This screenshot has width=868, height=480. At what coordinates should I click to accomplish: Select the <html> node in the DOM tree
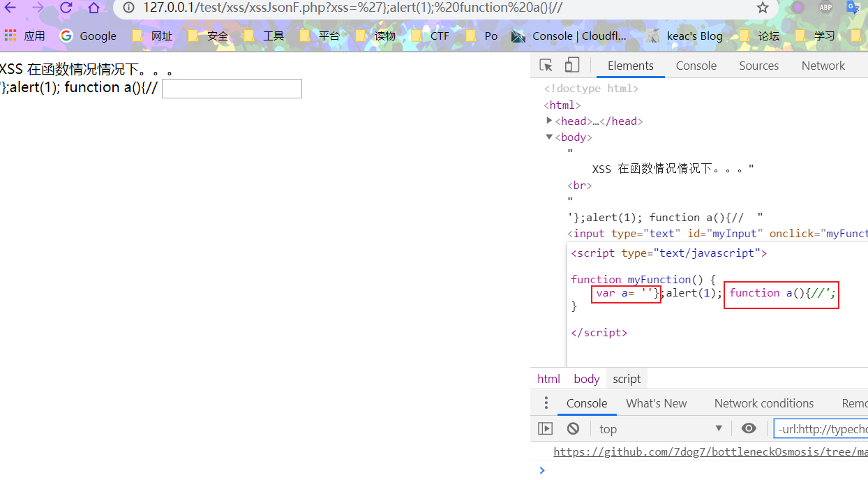pyautogui.click(x=562, y=105)
